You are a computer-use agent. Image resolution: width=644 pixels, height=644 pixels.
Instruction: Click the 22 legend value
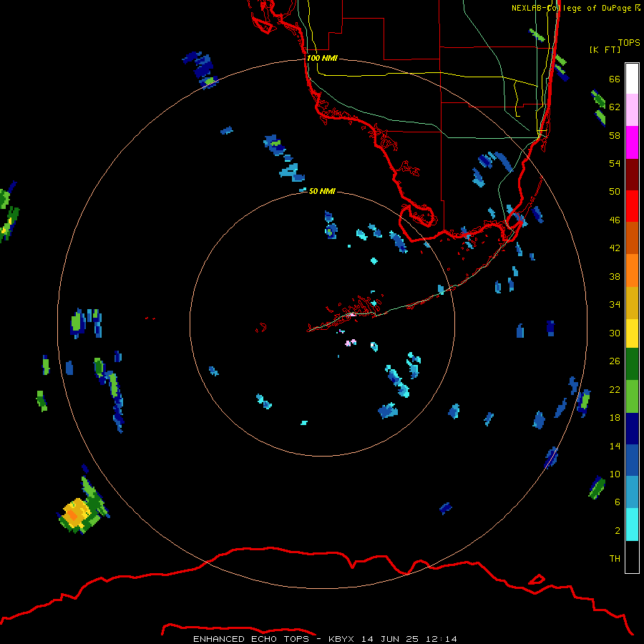(x=615, y=389)
